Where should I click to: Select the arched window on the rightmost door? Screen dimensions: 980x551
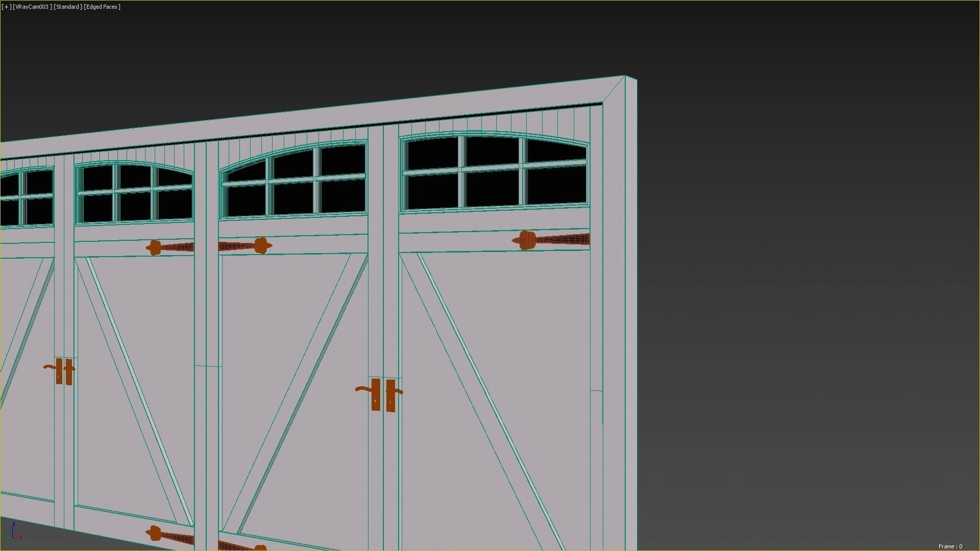click(x=494, y=172)
